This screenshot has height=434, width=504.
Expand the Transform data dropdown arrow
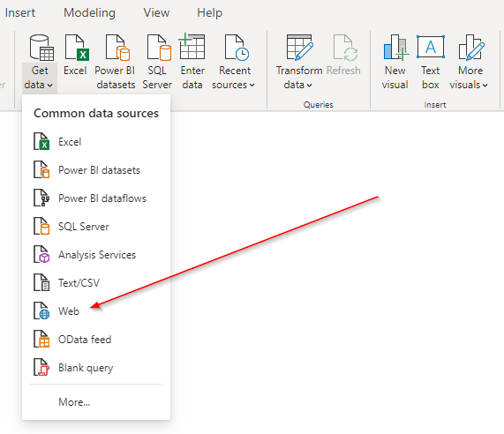[x=309, y=86]
